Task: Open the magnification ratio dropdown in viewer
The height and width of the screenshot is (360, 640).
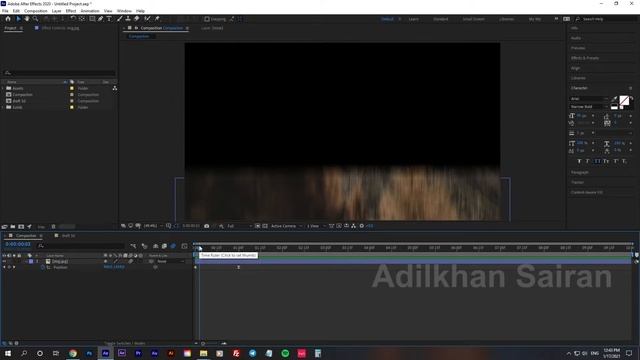Action: 153,226
